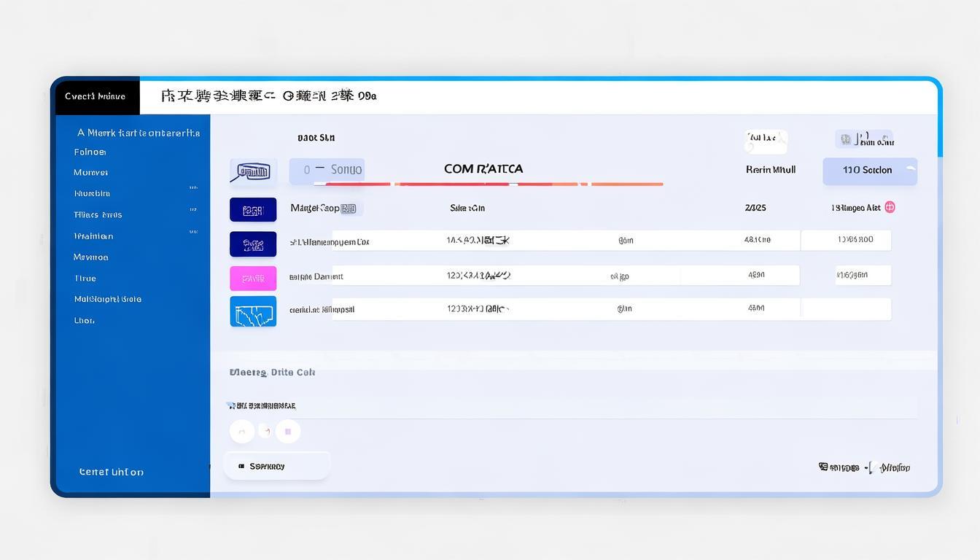Click the Ceret Uhlon link at sidebar bottom
The height and width of the screenshot is (560, 980).
[111, 472]
